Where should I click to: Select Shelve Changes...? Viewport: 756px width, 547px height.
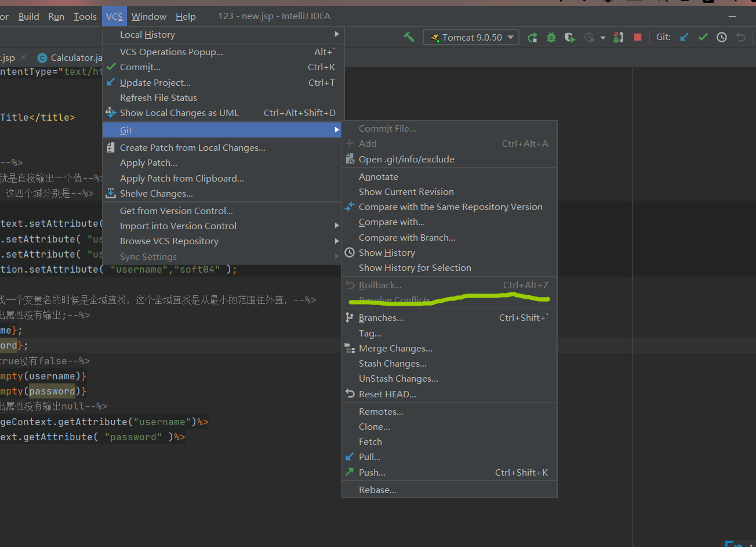coord(223,193)
